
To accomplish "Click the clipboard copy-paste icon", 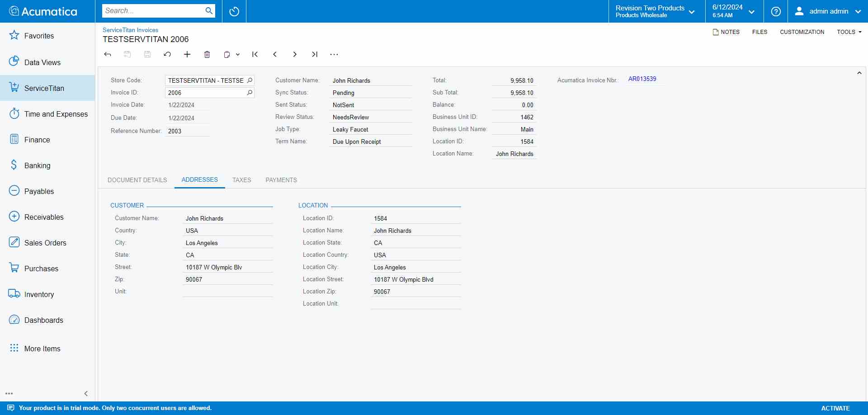I will point(227,54).
